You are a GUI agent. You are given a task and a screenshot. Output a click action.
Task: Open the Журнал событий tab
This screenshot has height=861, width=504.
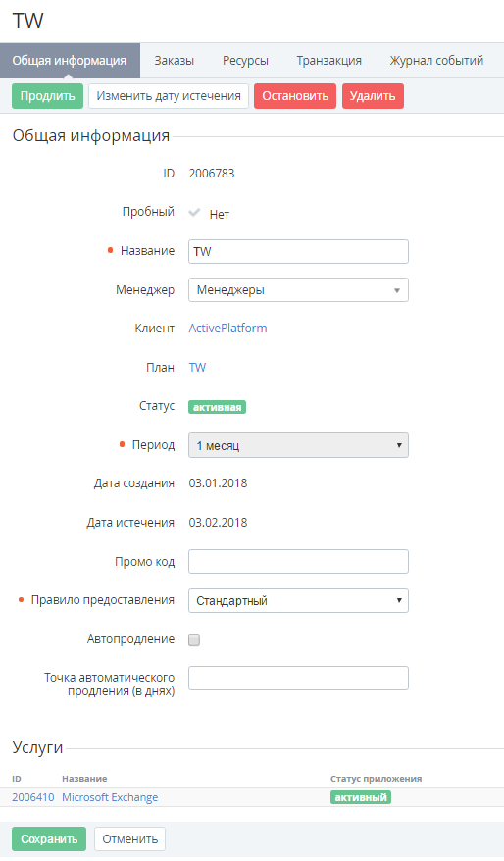point(436,61)
